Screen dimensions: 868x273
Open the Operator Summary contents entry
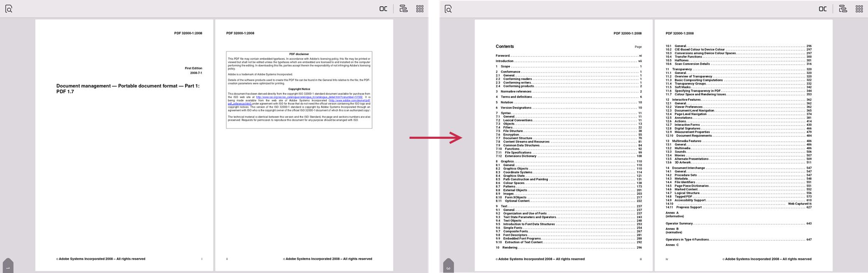click(679, 224)
